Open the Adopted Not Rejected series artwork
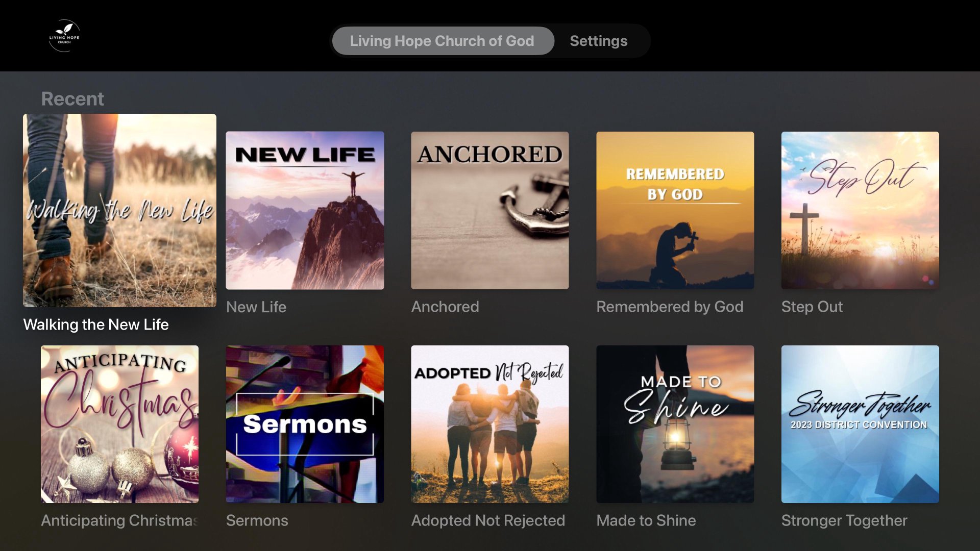Image resolution: width=980 pixels, height=551 pixels. point(490,424)
